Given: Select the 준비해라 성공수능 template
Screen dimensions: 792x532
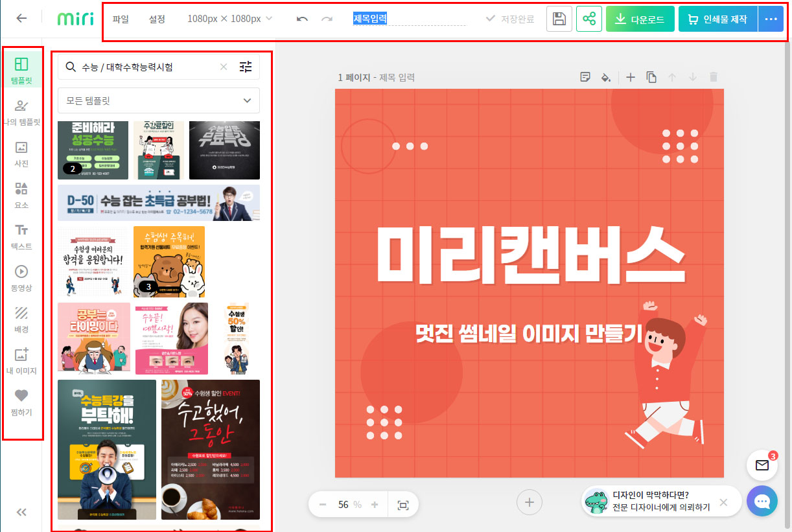Looking at the screenshot, I should 93,150.
